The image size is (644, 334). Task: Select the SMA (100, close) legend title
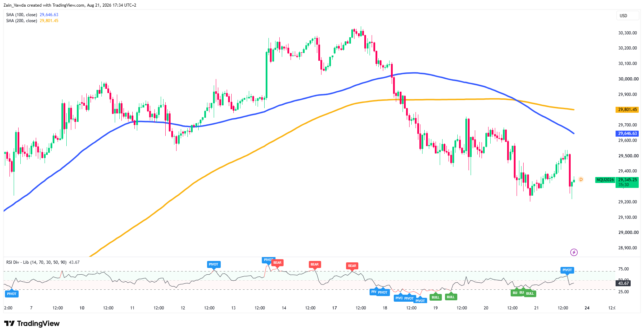21,15
